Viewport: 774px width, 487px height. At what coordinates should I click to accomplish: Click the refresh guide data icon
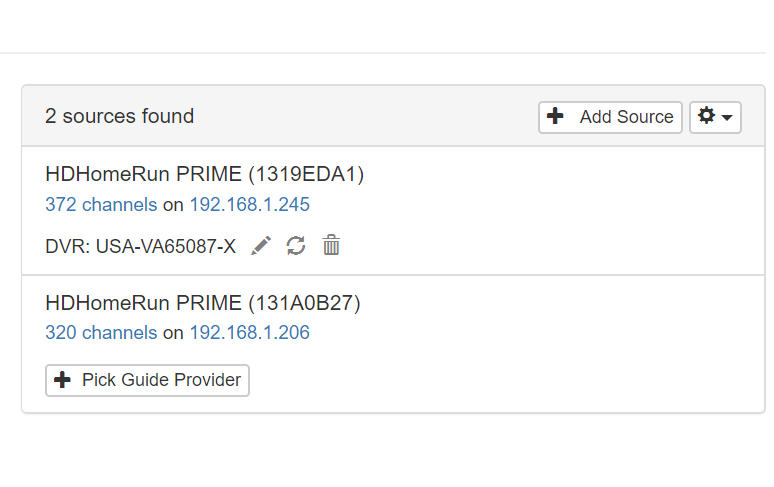[x=296, y=246]
